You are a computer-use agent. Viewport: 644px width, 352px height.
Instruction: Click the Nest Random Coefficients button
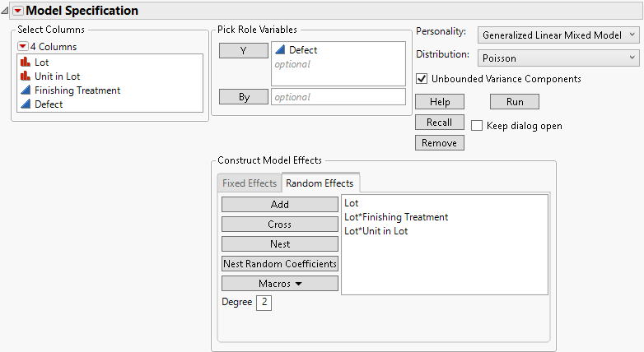[x=280, y=263]
